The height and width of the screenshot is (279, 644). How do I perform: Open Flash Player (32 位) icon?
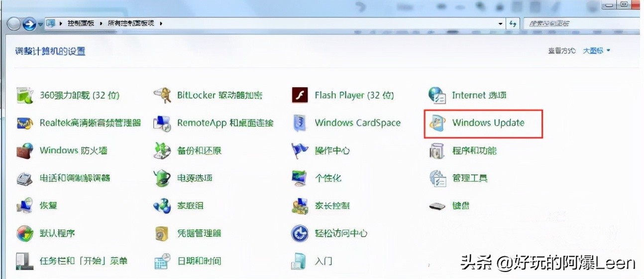coord(300,95)
